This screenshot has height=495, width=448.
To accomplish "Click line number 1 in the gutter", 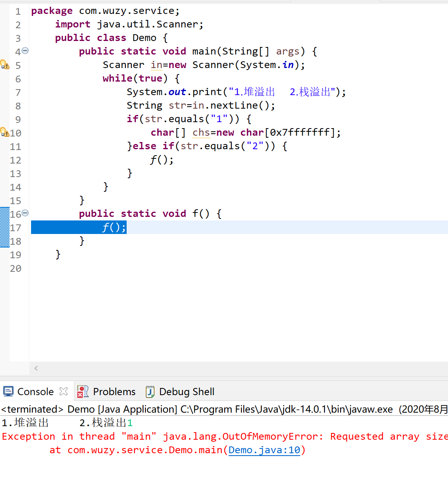I will click(18, 11).
